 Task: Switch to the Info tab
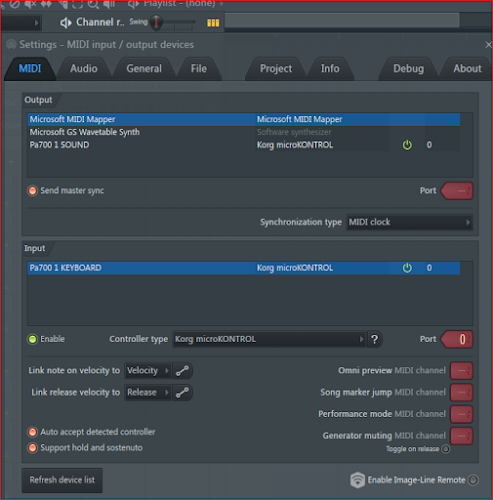(x=330, y=69)
